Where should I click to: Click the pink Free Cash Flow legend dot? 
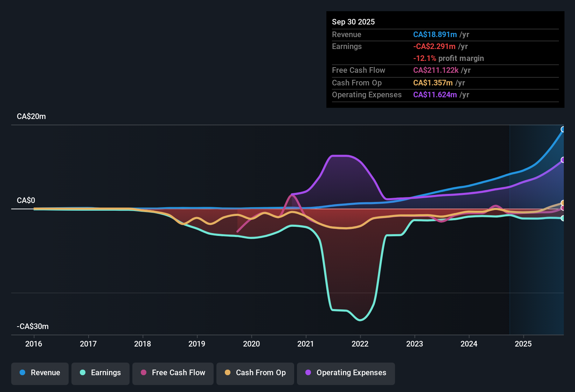[x=143, y=373]
